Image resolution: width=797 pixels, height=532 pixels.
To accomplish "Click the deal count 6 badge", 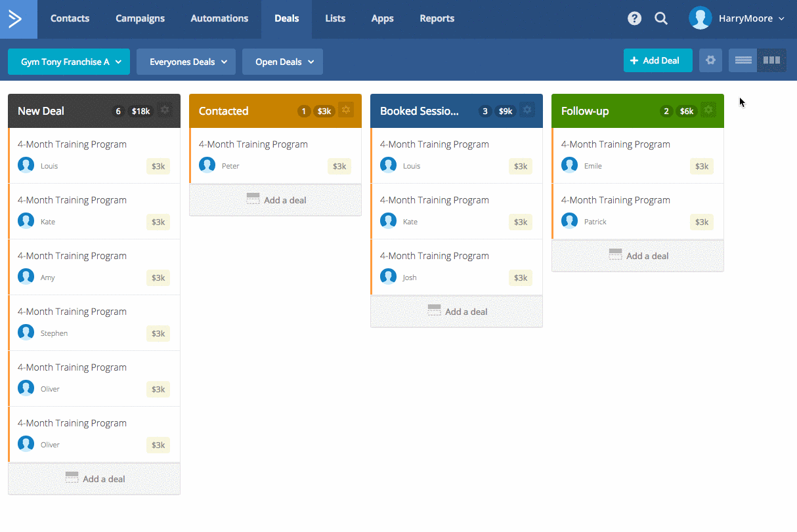I will pos(118,111).
